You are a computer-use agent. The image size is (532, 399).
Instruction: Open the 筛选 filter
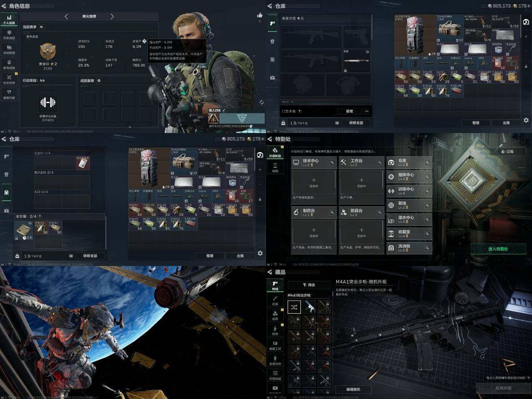(x=309, y=285)
